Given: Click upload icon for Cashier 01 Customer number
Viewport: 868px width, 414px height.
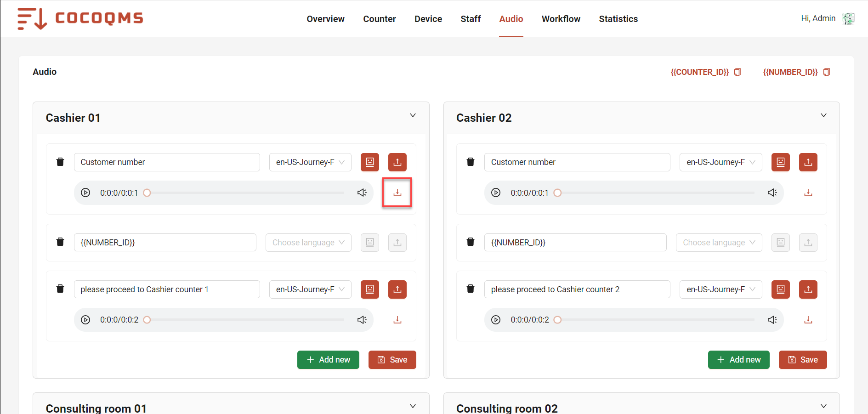Looking at the screenshot, I should pos(397,162).
